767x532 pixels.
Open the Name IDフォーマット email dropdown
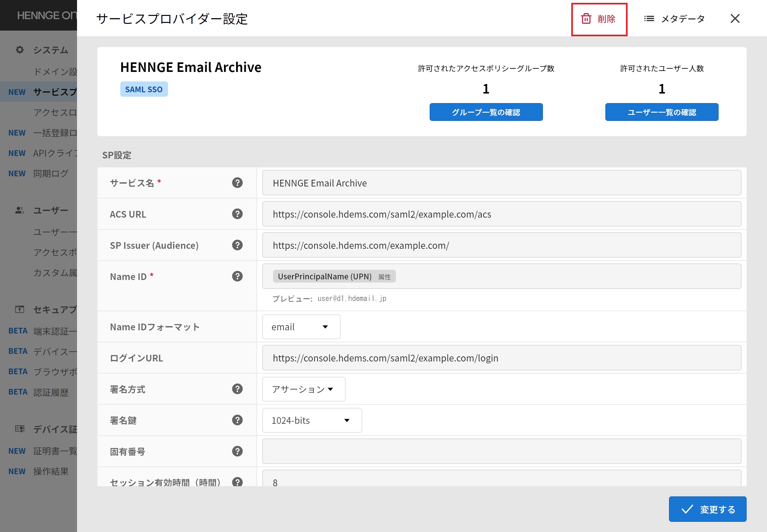click(301, 327)
